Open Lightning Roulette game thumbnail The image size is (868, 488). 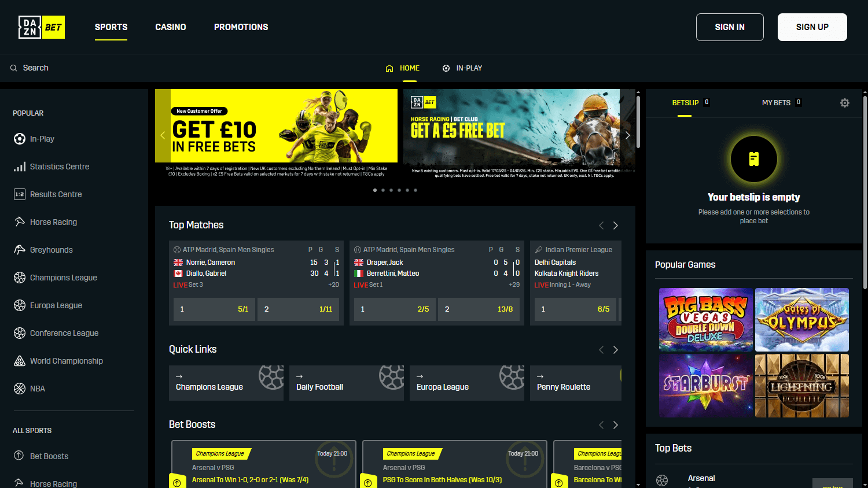pos(802,386)
